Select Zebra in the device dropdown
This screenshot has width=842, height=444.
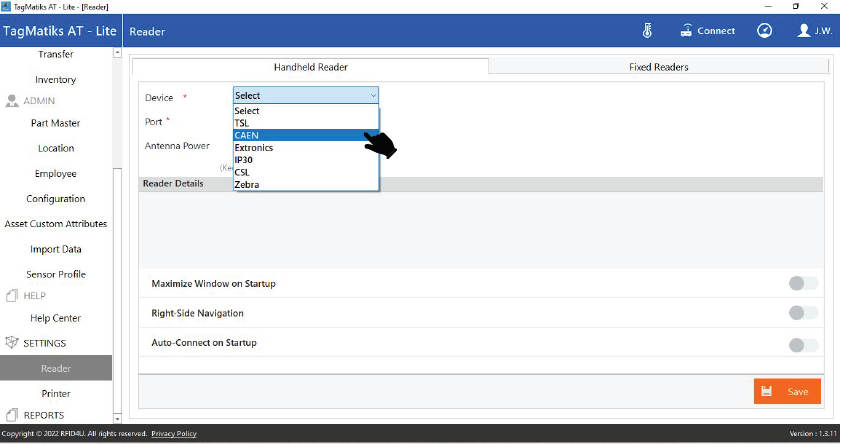[247, 184]
